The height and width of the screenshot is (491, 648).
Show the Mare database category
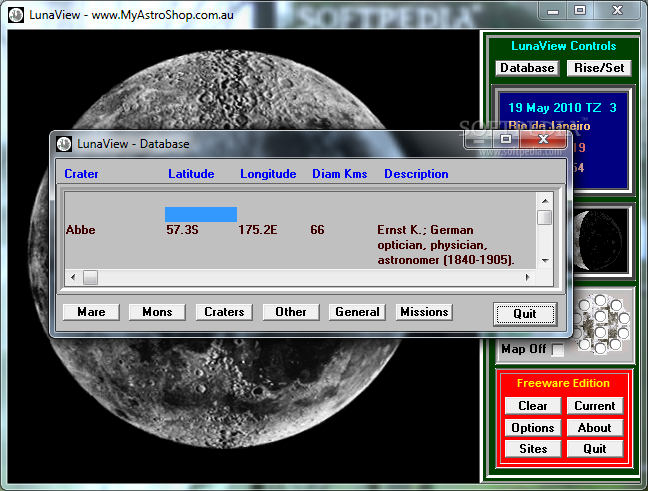click(x=91, y=312)
